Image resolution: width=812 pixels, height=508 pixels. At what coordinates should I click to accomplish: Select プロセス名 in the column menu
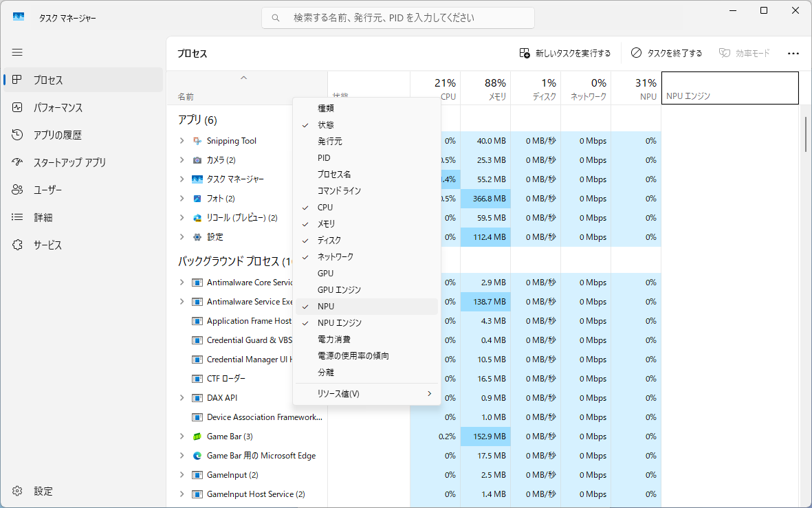(366, 175)
